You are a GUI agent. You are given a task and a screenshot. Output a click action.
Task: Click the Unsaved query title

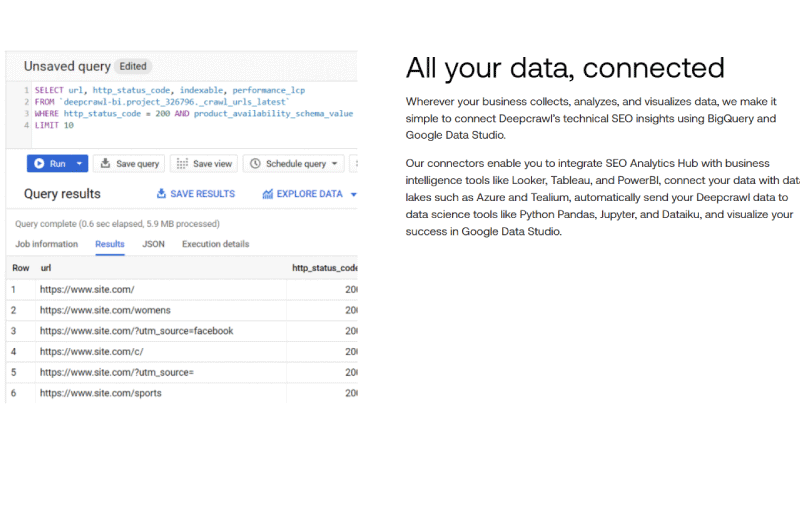pyautogui.click(x=67, y=66)
